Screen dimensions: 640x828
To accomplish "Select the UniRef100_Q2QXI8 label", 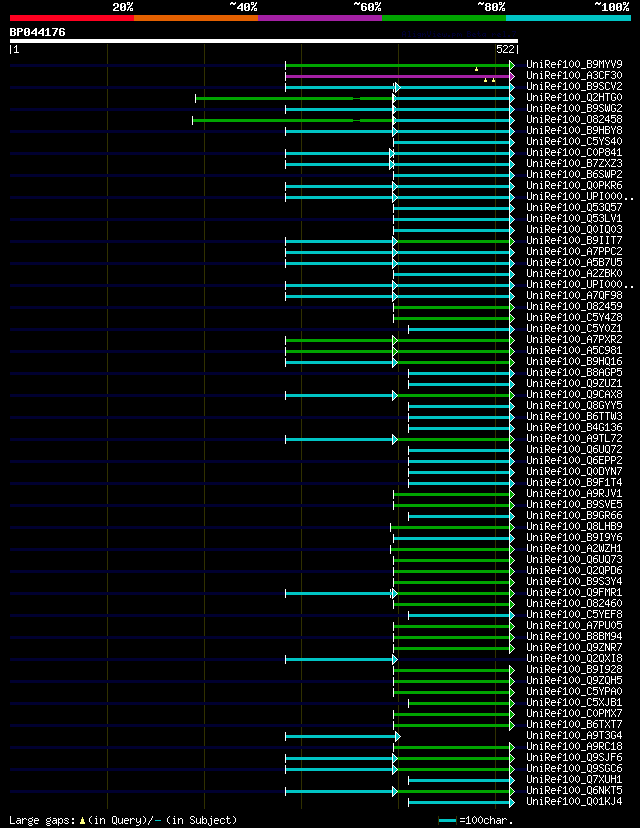I will 574,658.
